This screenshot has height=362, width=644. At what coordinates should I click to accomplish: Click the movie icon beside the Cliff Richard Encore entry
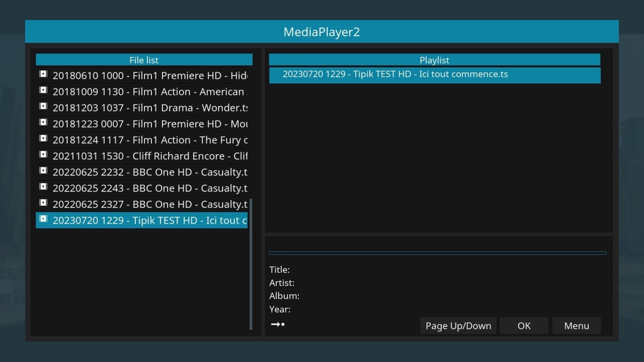click(43, 154)
